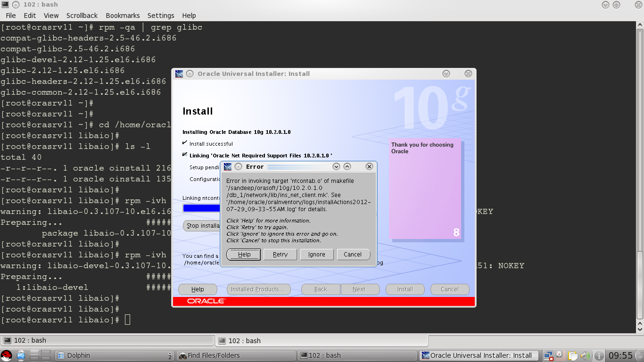Screen dimensions: 644x362
Task: Click the 'compat-glibc-headers-2.5-46.2.i686' terminal line
Action: 88,38
